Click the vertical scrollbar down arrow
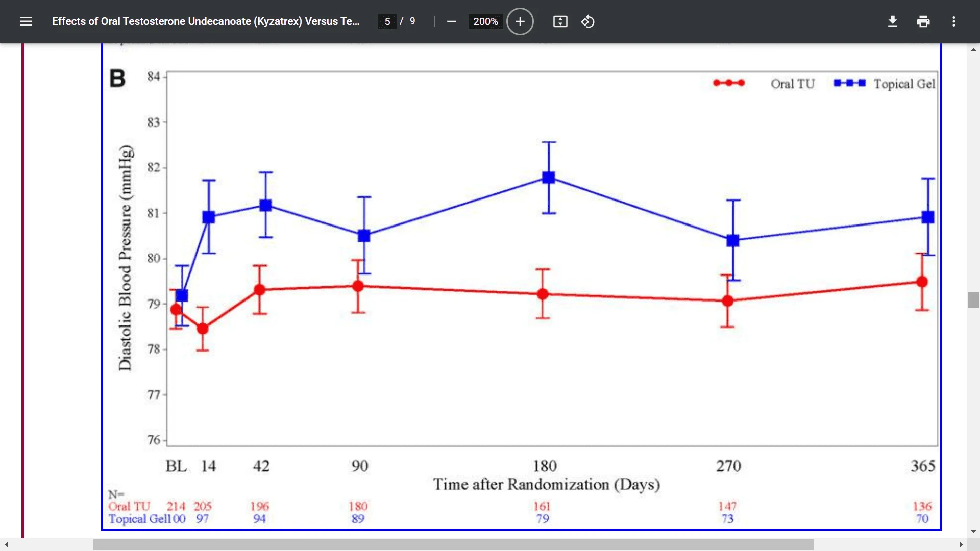Screen dimensions: 980x551 click(x=973, y=531)
